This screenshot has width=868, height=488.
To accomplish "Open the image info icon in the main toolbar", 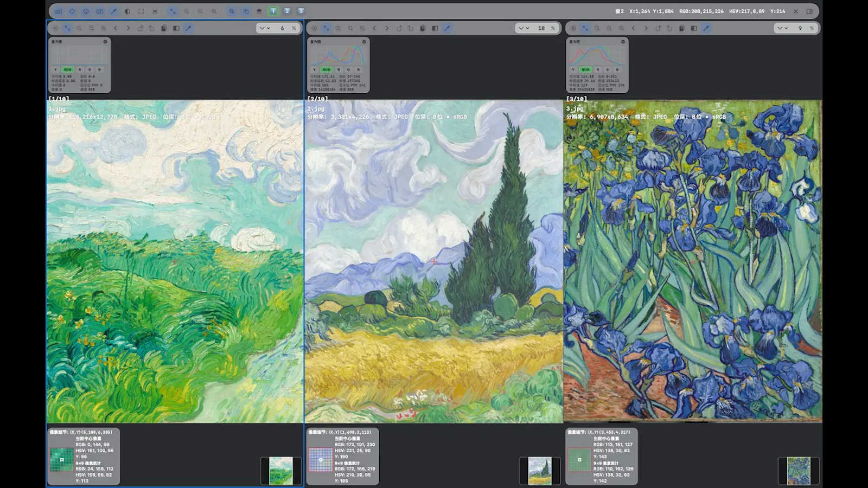I will click(x=86, y=11).
